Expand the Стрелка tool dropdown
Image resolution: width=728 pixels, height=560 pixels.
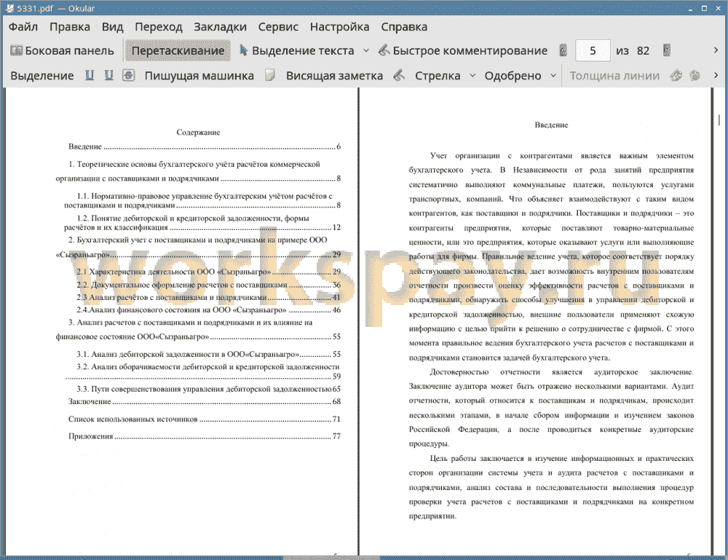coord(472,76)
